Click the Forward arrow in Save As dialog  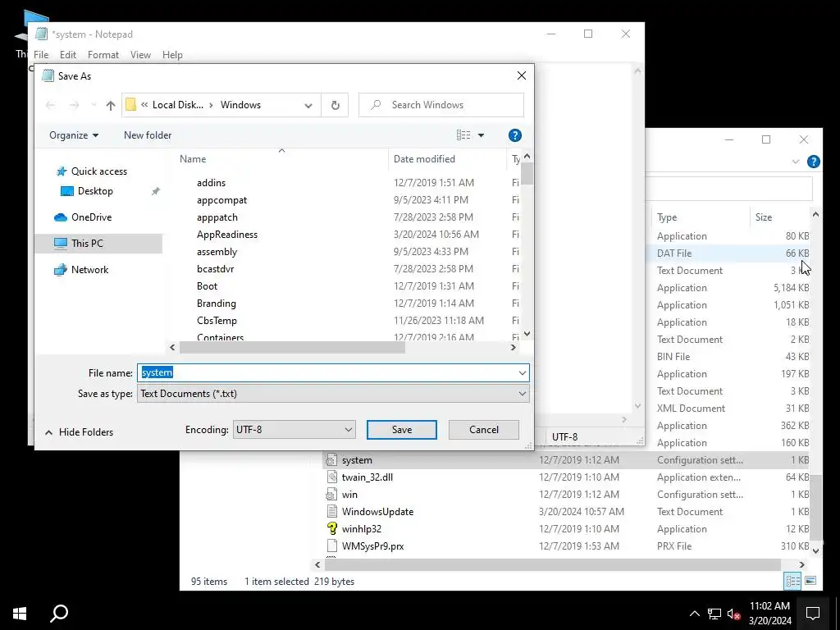(x=74, y=105)
